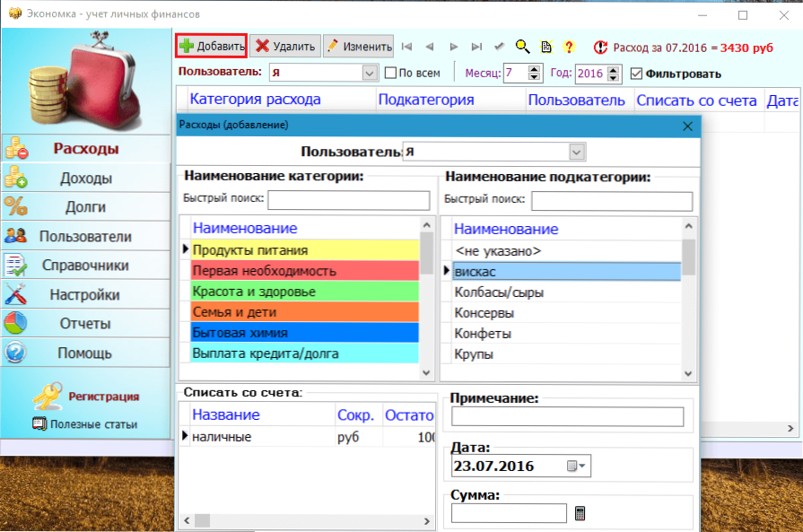Go to the first record arrow
This screenshot has height=532, width=803.
coord(406,47)
